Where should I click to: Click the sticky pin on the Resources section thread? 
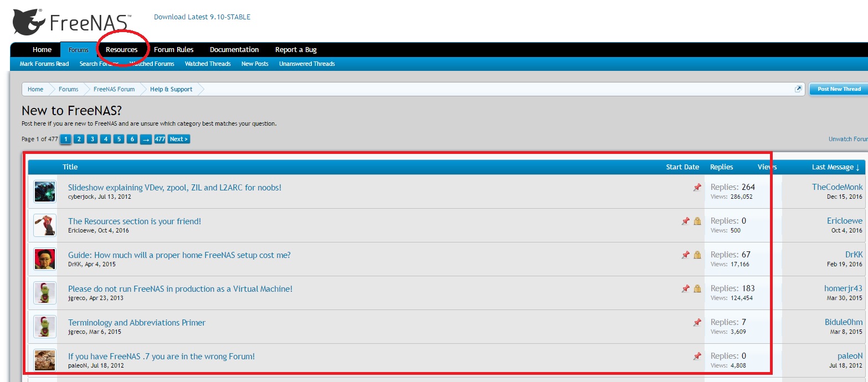pyautogui.click(x=686, y=221)
